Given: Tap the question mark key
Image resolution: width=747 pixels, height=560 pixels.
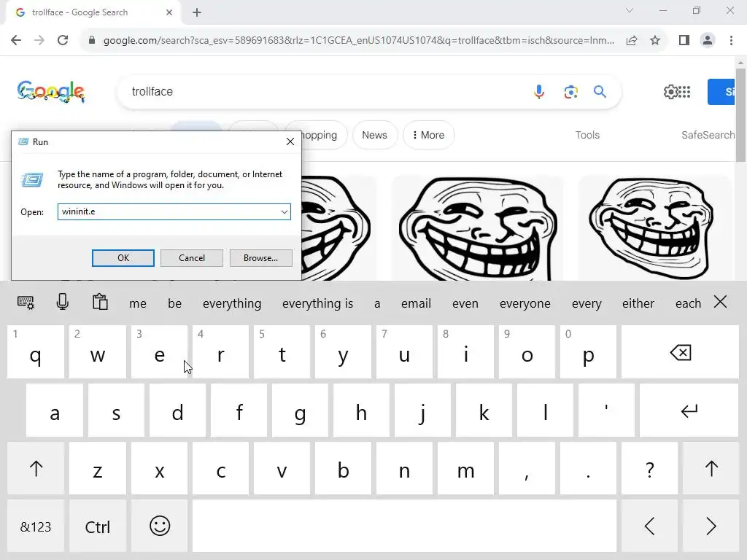Looking at the screenshot, I should (649, 469).
